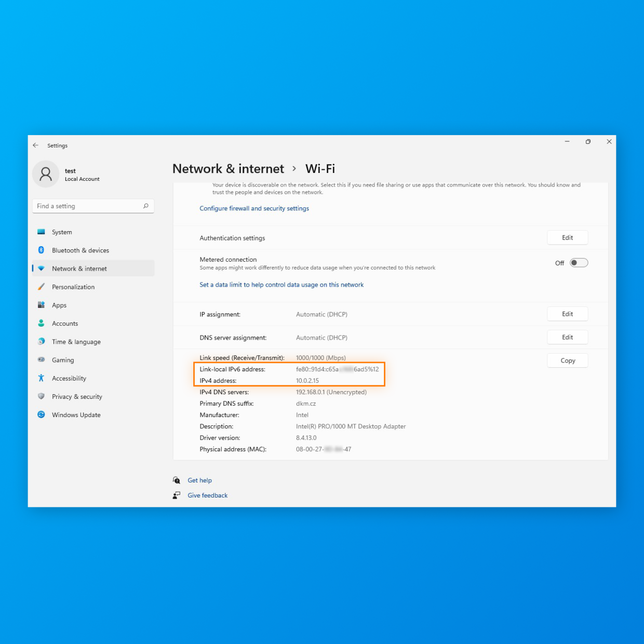Open Accessibility settings
This screenshot has width=644, height=644.
(x=69, y=379)
